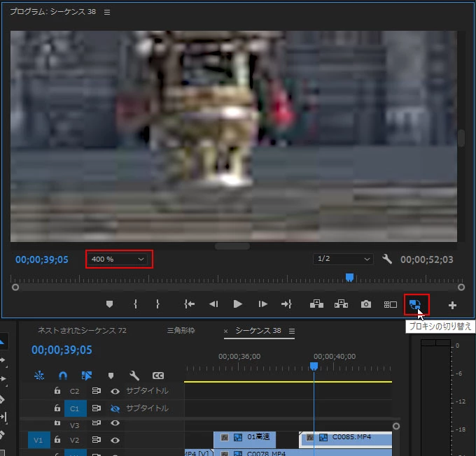Click the Program monitor horizontal scrollbar handle
Image resolution: width=476 pixels, height=456 pixels.
tap(232, 246)
